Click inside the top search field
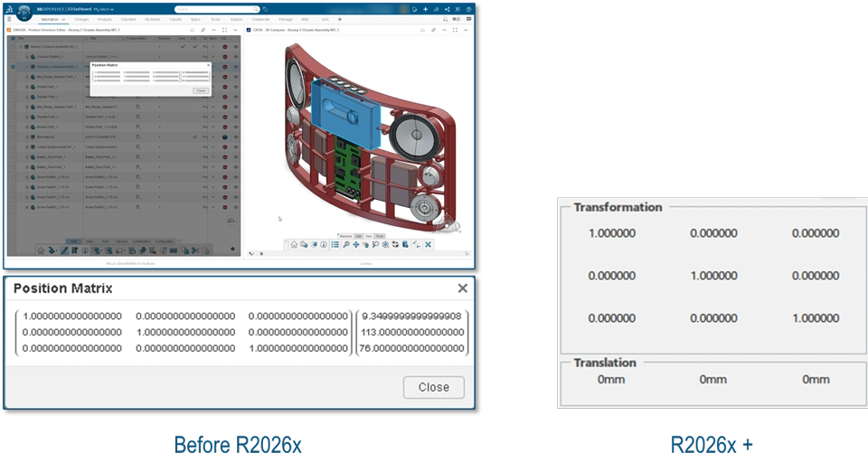The image size is (868, 472). pos(217,9)
